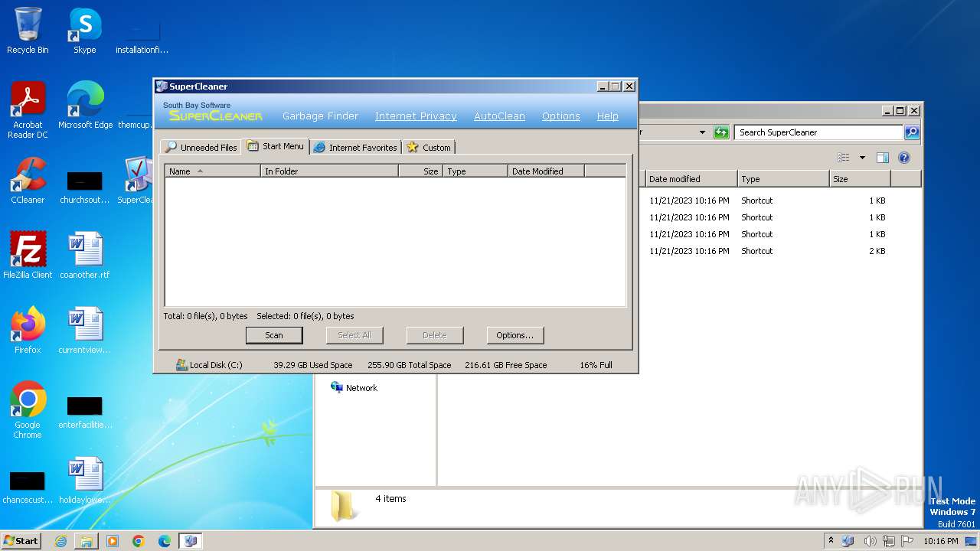The image size is (980, 551).
Task: Open Windows Media Player taskbar icon
Action: pos(113,541)
